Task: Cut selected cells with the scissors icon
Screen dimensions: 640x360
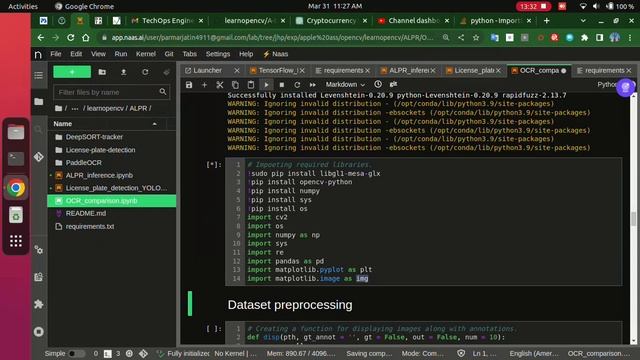Action: click(220, 84)
